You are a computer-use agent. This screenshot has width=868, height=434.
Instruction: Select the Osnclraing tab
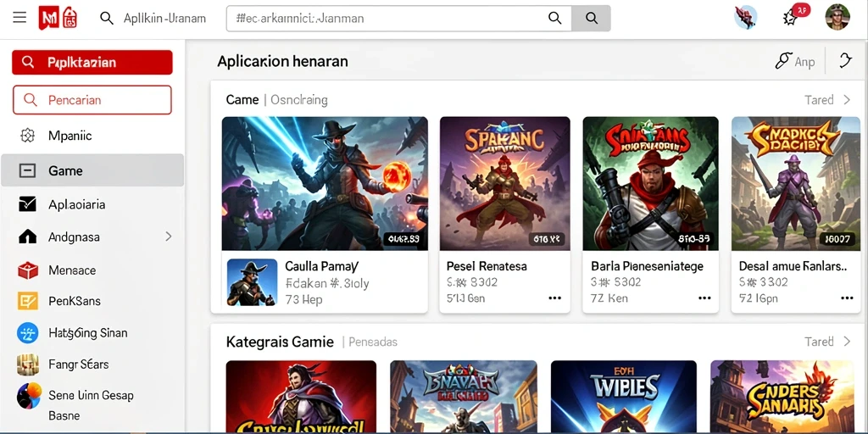(x=299, y=100)
